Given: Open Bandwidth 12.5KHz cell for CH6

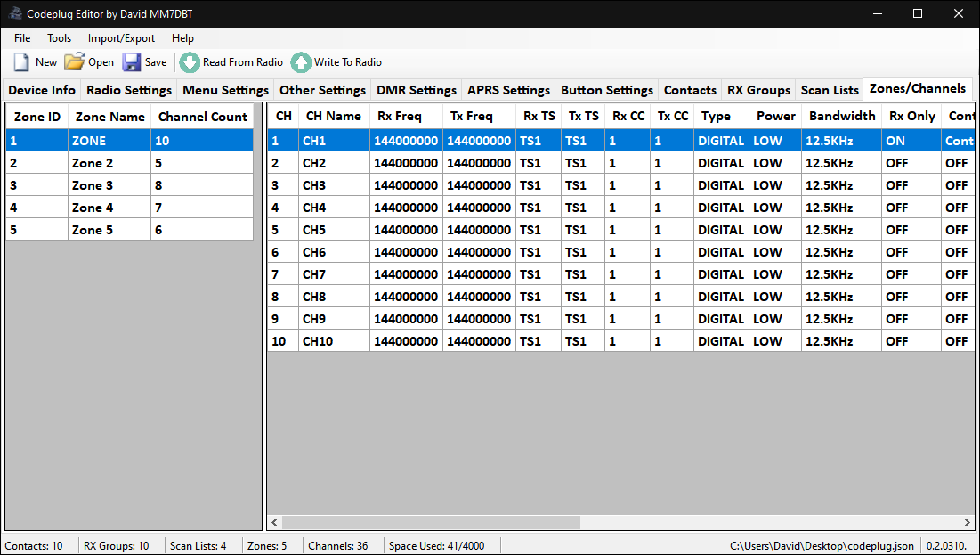Looking at the screenshot, I should tap(840, 252).
